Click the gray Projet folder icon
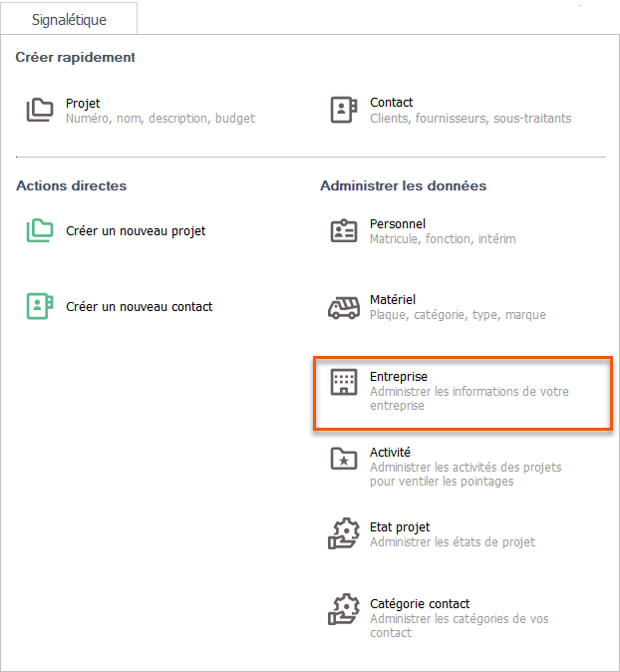Screen dimensions: 620x672 click(40, 110)
